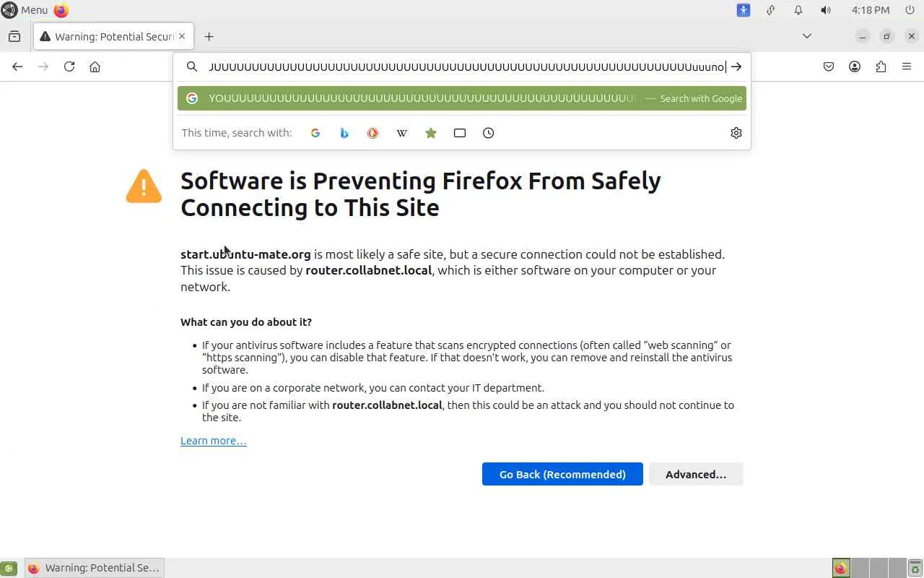Open search settings gear
Screen dimensions: 924x578
(x=736, y=133)
